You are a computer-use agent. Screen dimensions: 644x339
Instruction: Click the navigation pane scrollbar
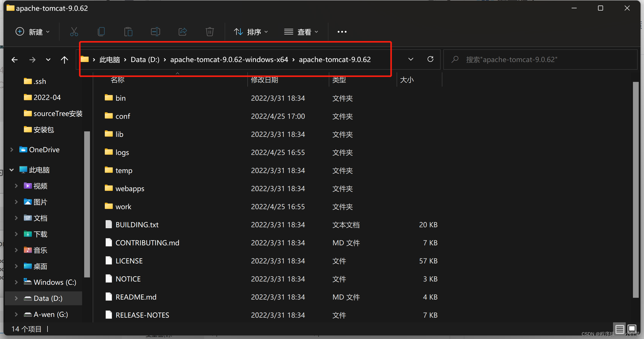[x=87, y=204]
